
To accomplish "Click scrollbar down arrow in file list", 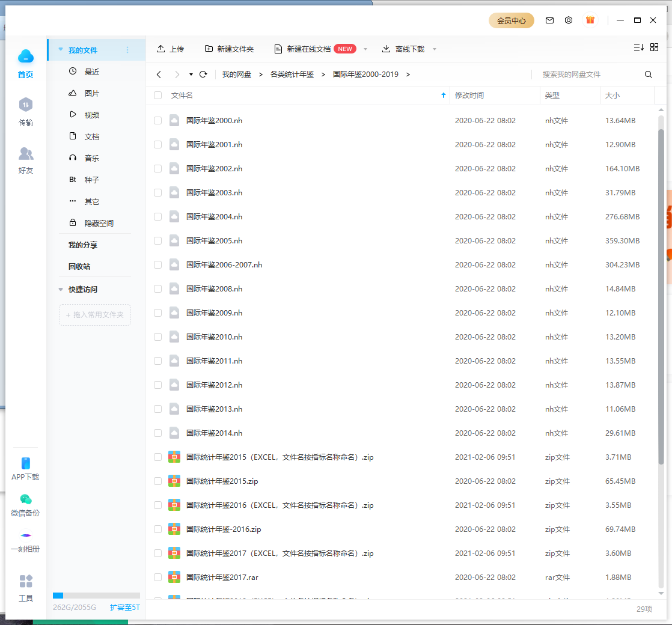I will click(661, 593).
